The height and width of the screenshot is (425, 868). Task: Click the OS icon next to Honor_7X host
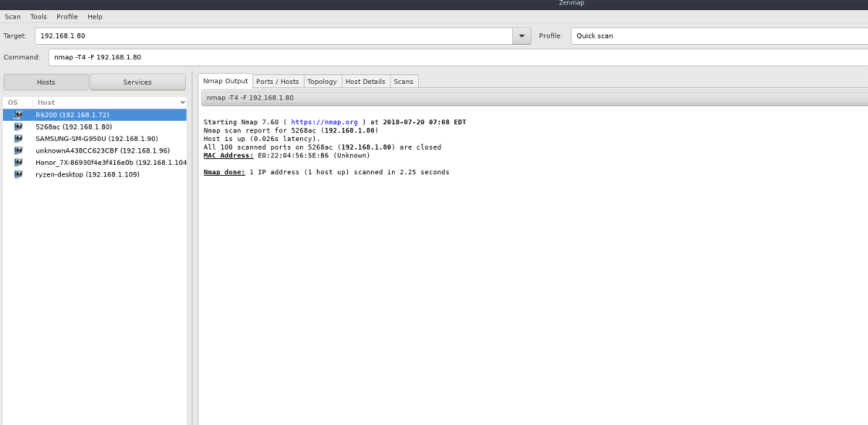[17, 162]
